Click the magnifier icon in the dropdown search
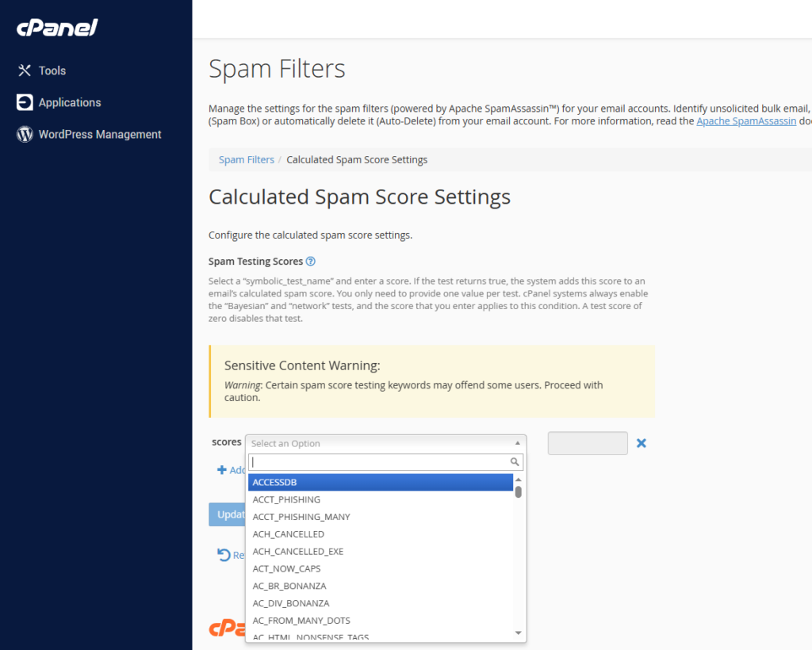 pos(515,462)
